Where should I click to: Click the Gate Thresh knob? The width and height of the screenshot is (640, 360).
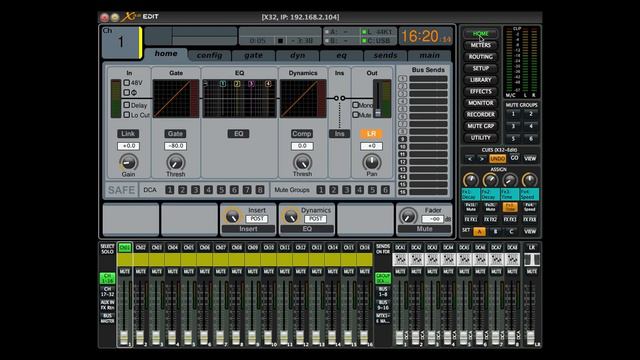176,162
